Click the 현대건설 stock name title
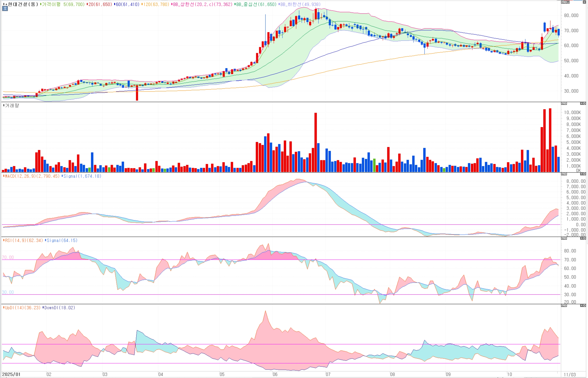The height and width of the screenshot is (378, 588). tap(23, 4)
